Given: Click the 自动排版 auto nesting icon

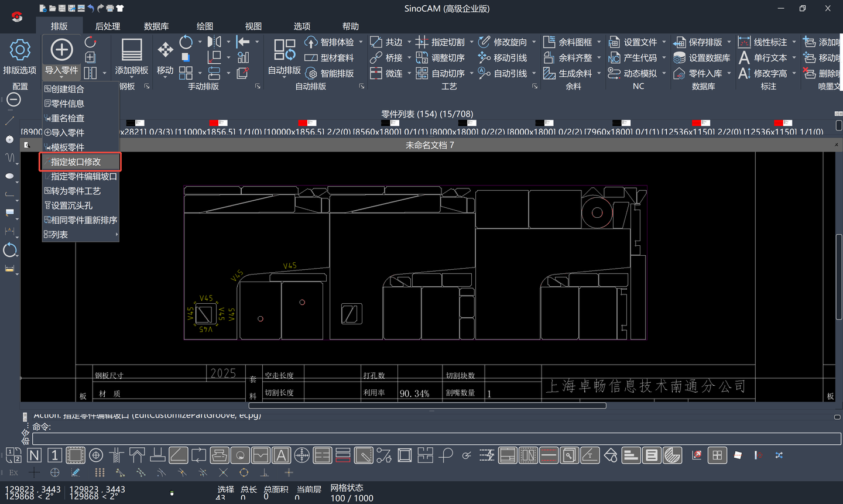Looking at the screenshot, I should 284,50.
